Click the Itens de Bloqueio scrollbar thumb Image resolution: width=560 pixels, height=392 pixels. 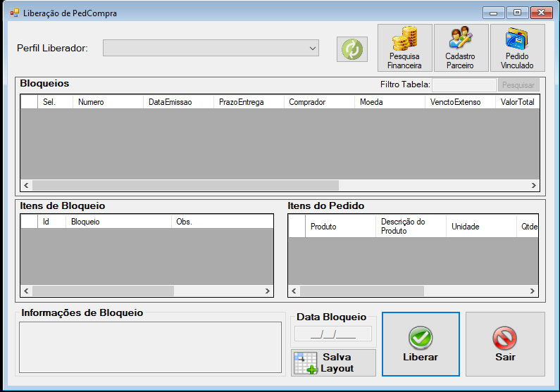(104, 291)
